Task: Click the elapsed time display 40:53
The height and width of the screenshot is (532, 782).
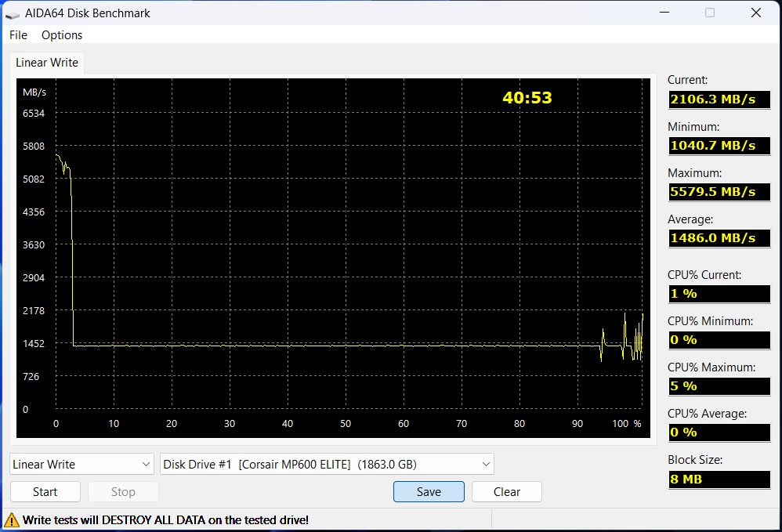Action: point(527,97)
